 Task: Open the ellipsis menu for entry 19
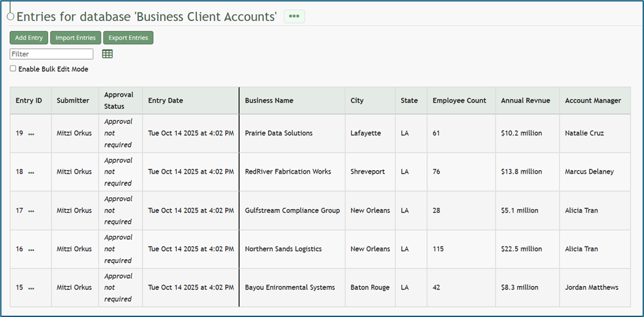[31, 134]
